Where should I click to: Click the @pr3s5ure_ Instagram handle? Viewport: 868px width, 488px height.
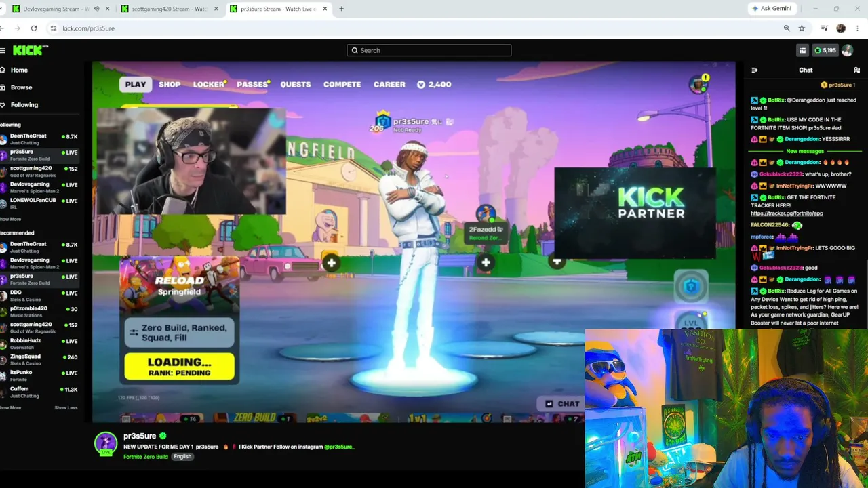(x=339, y=447)
